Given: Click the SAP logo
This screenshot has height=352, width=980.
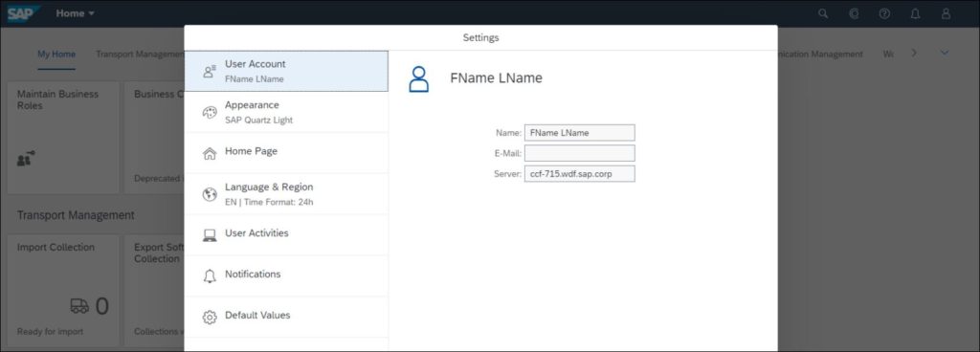Looking at the screenshot, I should (x=24, y=13).
